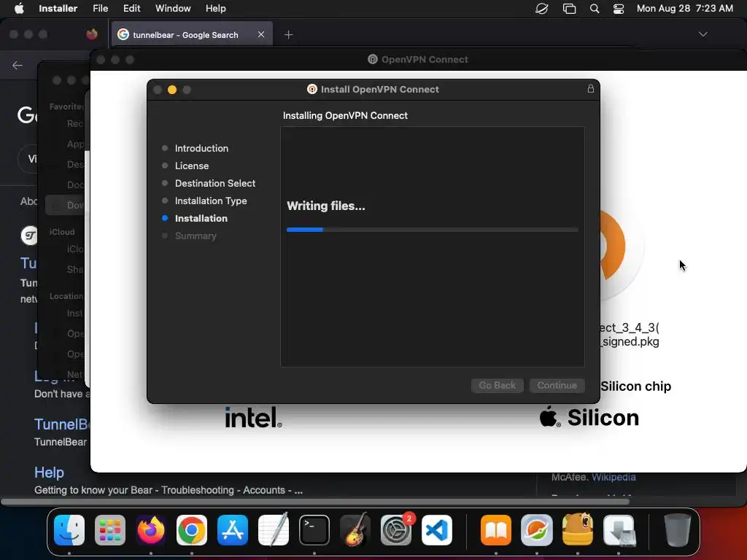Open the Trash in the Dock
The height and width of the screenshot is (560, 747).
(x=678, y=529)
